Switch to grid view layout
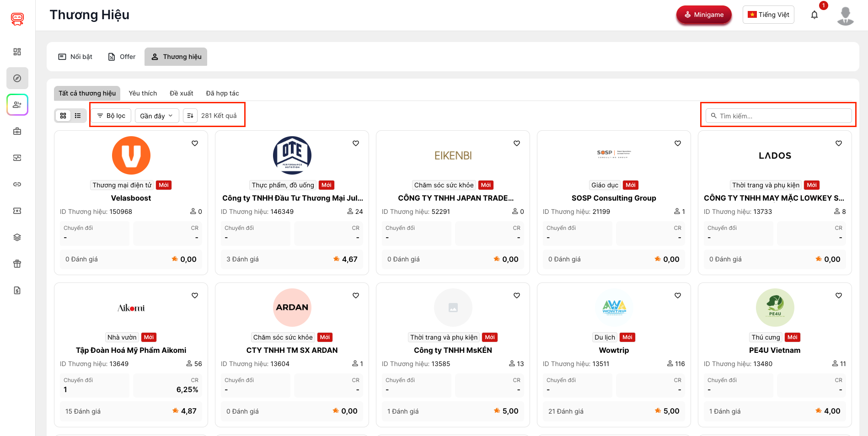The image size is (868, 436). click(63, 116)
